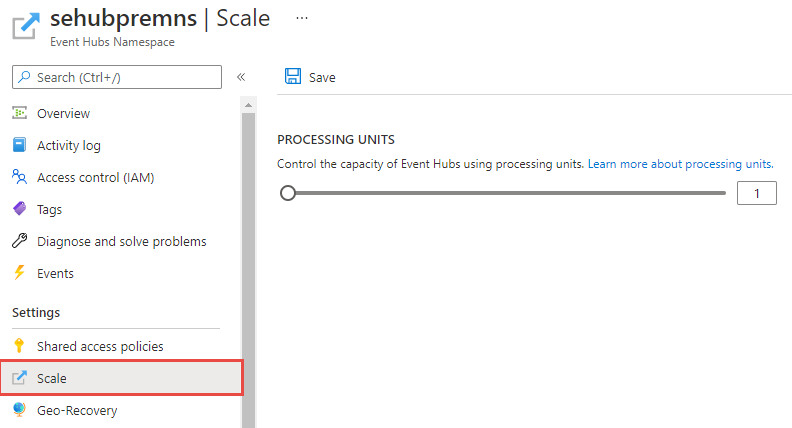Go to Geo-Recovery settings page
The image size is (792, 428).
(77, 410)
